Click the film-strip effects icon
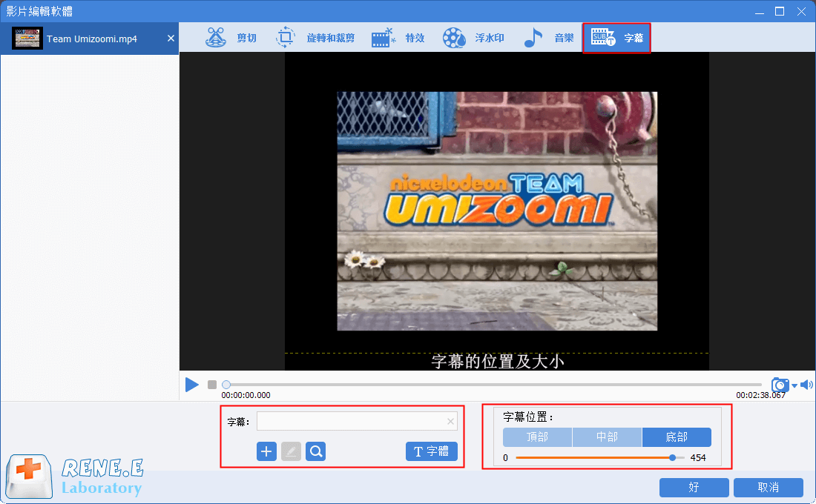Image resolution: width=816 pixels, height=504 pixels. pyautogui.click(x=383, y=38)
